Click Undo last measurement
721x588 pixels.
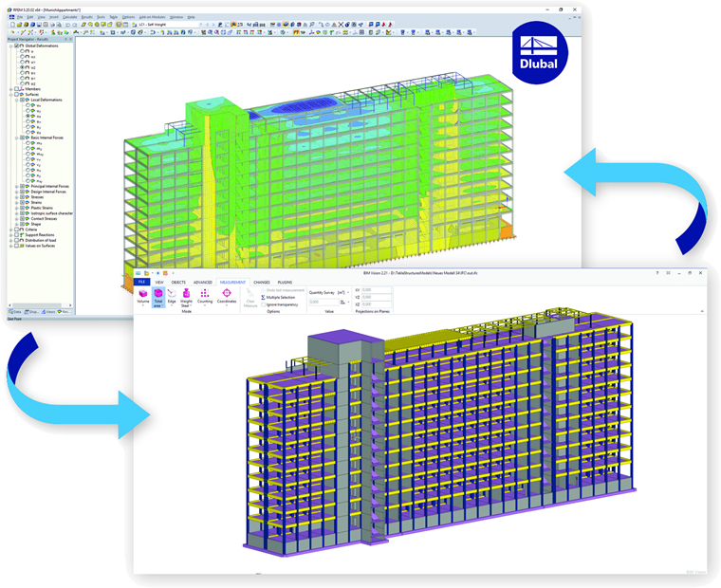click(283, 290)
